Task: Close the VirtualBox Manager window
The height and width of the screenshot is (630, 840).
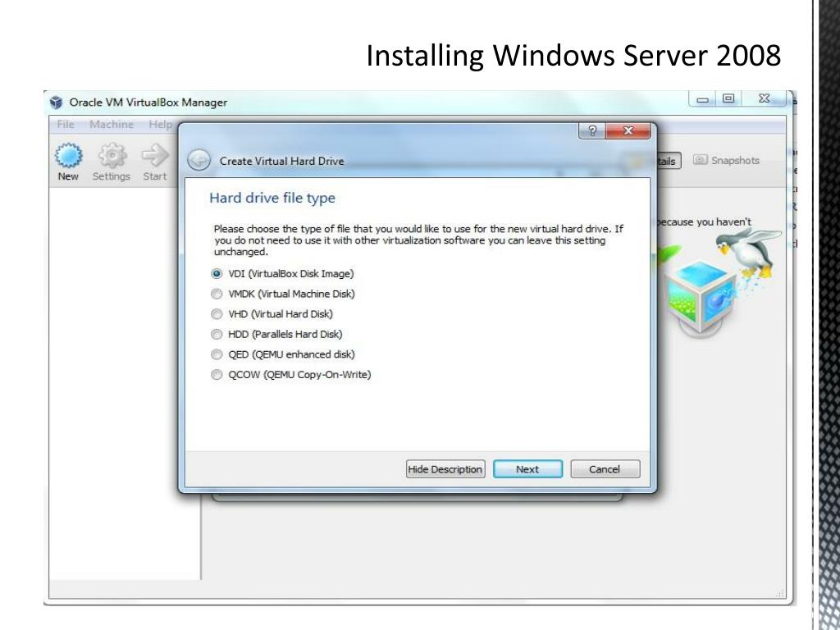Action: point(765,98)
